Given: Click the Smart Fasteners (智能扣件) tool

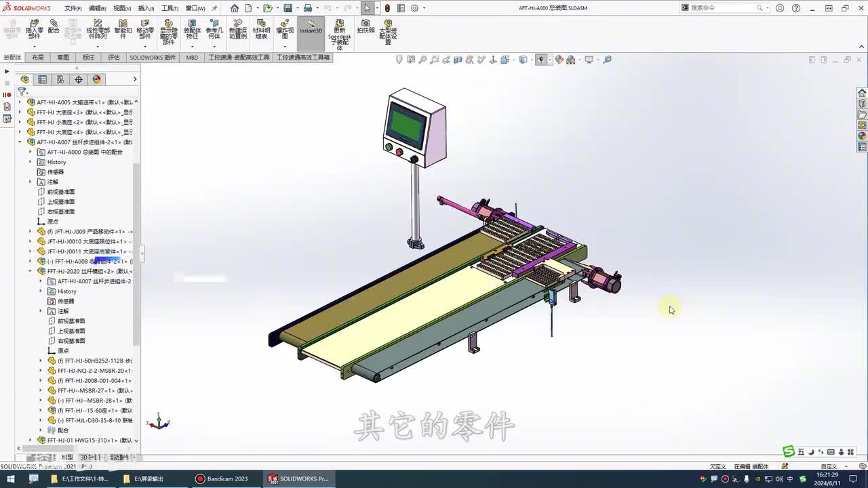Looking at the screenshot, I should (123, 29).
